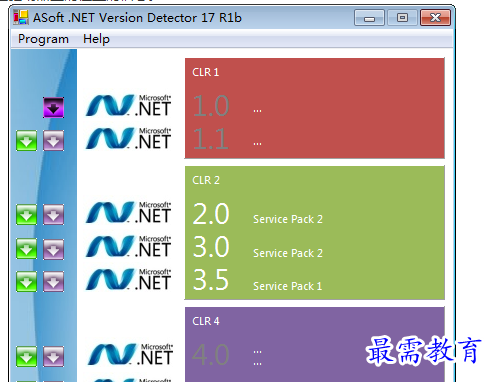Click the CLR 4 panel heading
This screenshot has width=490, height=382.
[x=206, y=321]
